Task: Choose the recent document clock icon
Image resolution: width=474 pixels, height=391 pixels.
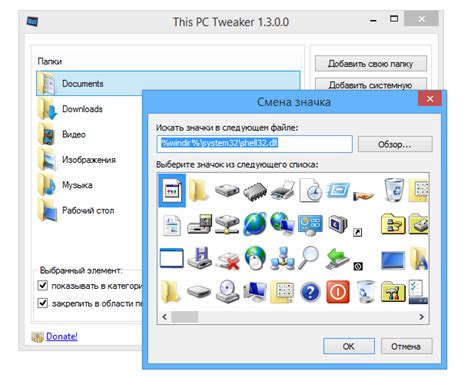Action: (x=311, y=190)
